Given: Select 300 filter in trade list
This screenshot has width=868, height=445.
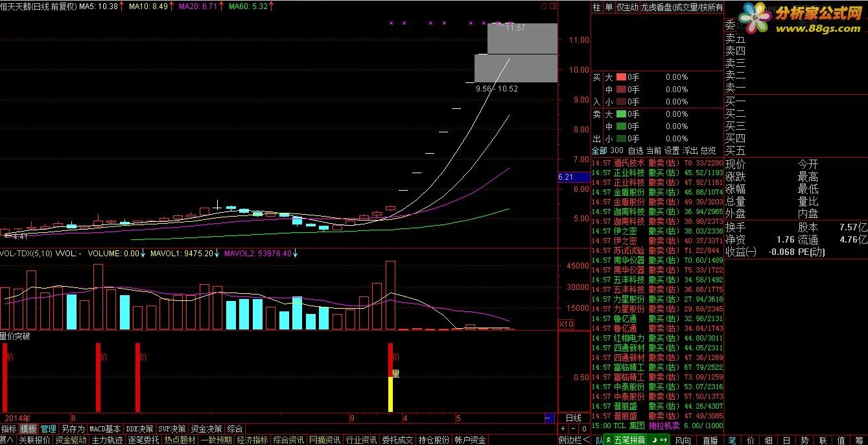Looking at the screenshot, I should 616,150.
